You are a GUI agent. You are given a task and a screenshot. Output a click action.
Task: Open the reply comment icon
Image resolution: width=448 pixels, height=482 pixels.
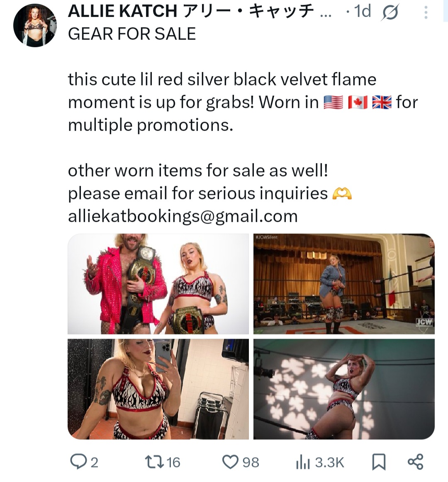tap(78, 462)
